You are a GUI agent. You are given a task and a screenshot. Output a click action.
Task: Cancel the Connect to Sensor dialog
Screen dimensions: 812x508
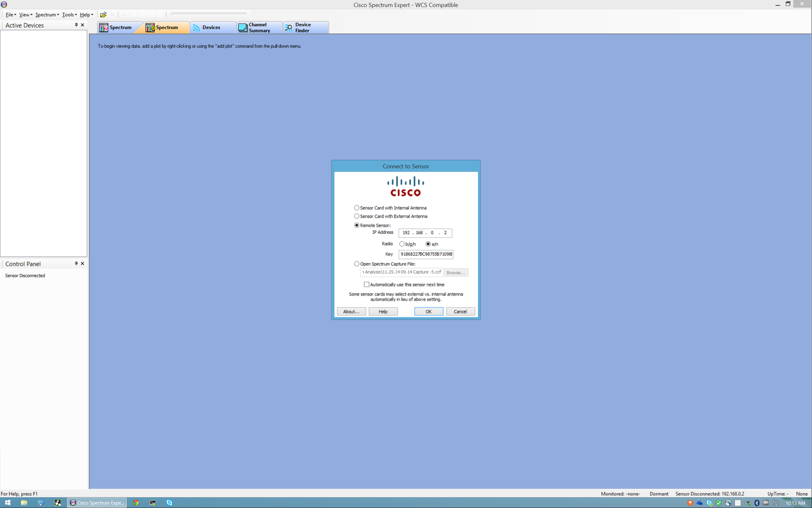460,311
